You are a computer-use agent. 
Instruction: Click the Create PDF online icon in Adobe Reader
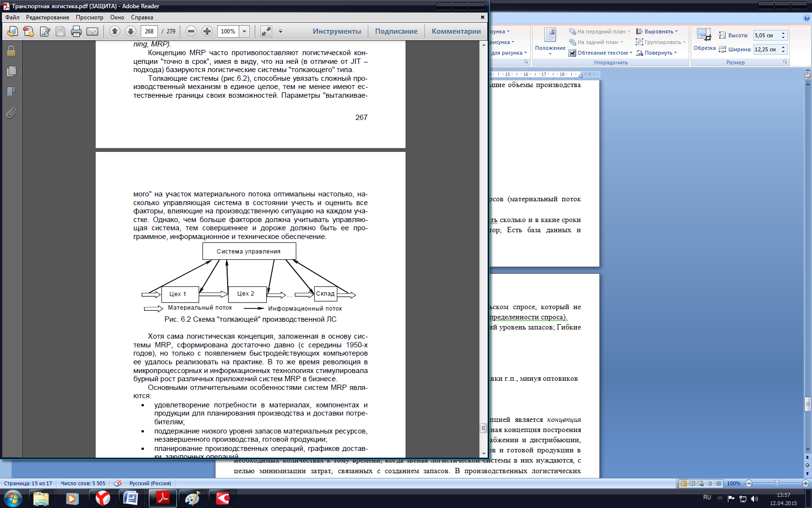[x=12, y=31]
